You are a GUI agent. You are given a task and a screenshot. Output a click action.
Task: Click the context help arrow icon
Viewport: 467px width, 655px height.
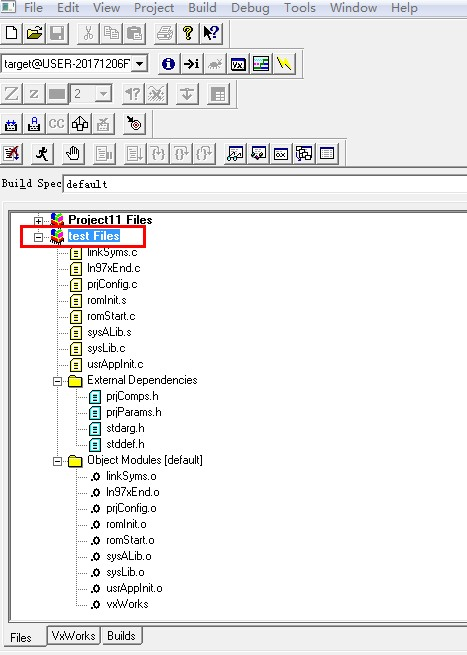tap(211, 33)
